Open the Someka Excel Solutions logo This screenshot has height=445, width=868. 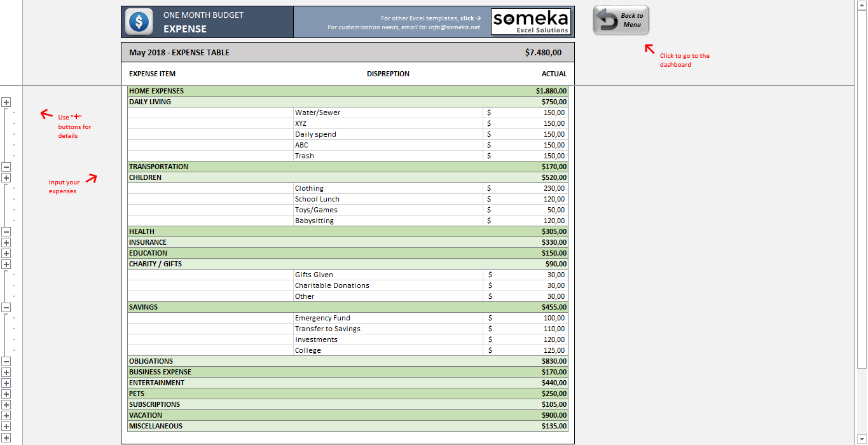[x=531, y=22]
